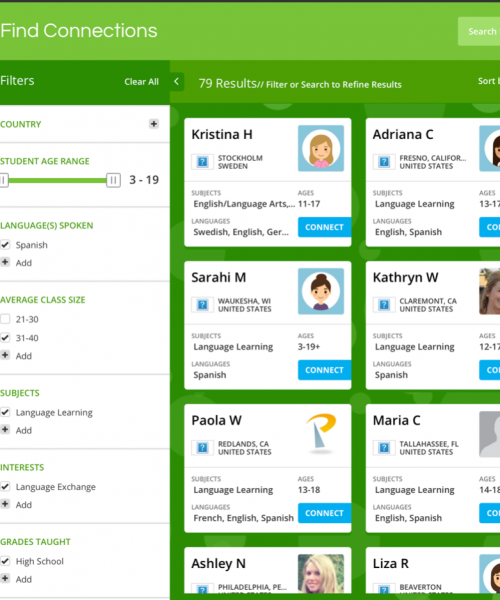Click the maximum age slider handle
500x600 pixels.
click(113, 180)
